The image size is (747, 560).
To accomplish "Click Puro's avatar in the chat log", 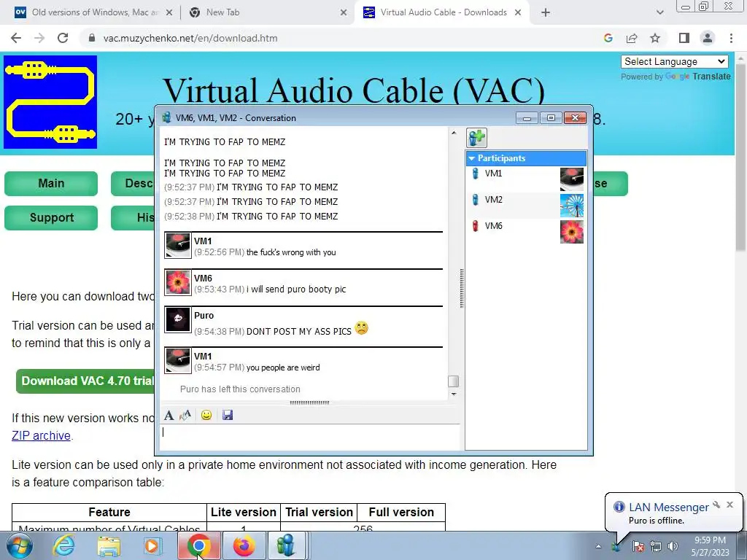I will [x=178, y=319].
